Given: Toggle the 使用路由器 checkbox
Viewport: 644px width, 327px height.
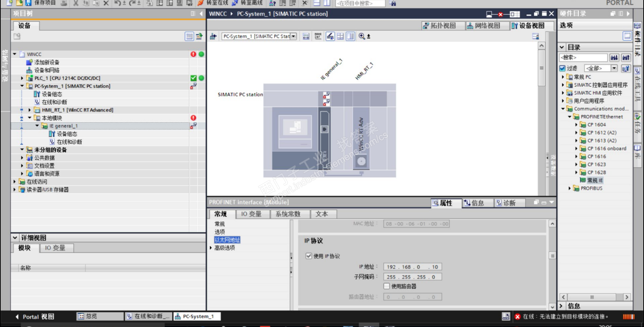Looking at the screenshot, I should pyautogui.click(x=387, y=286).
